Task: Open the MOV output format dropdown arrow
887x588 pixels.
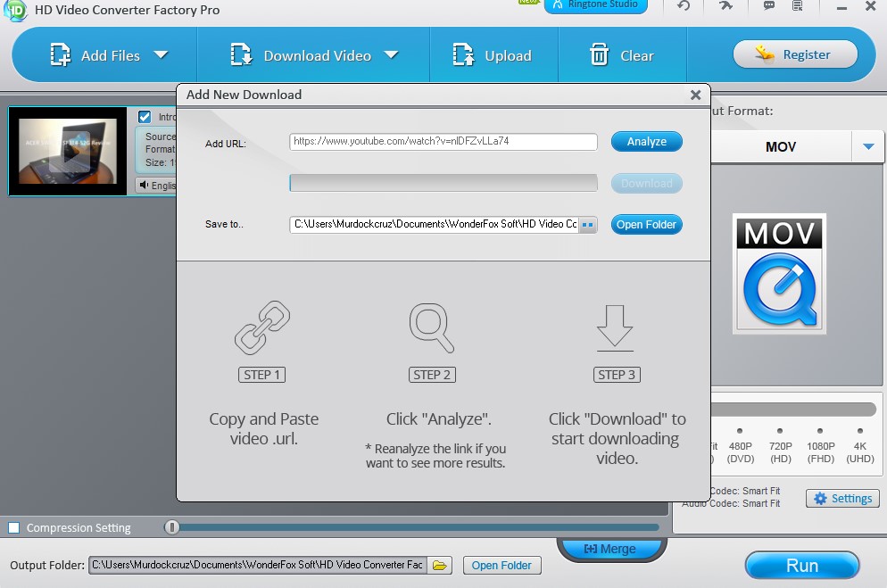Action: (x=868, y=146)
